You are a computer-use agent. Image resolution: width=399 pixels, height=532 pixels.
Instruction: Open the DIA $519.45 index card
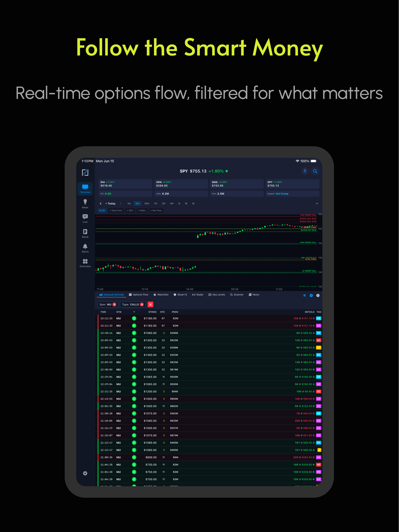[x=125, y=184]
